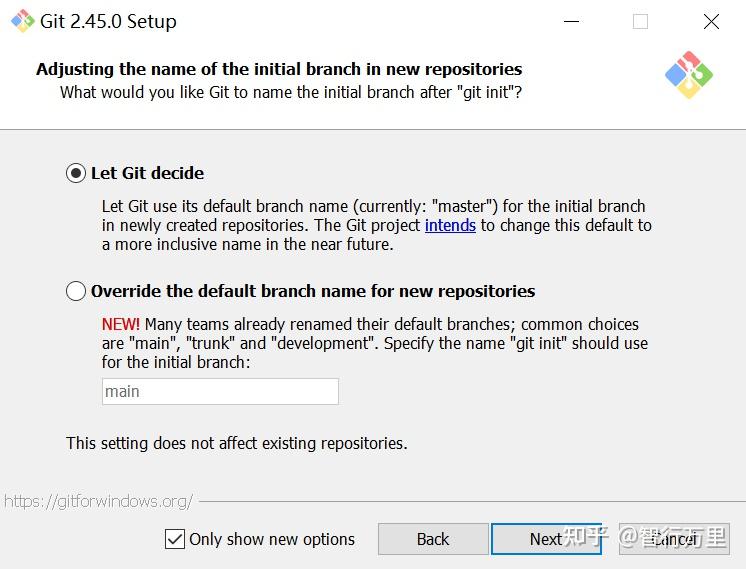This screenshot has height=569, width=746.
Task: Go to the previous step with Back
Action: 432,539
